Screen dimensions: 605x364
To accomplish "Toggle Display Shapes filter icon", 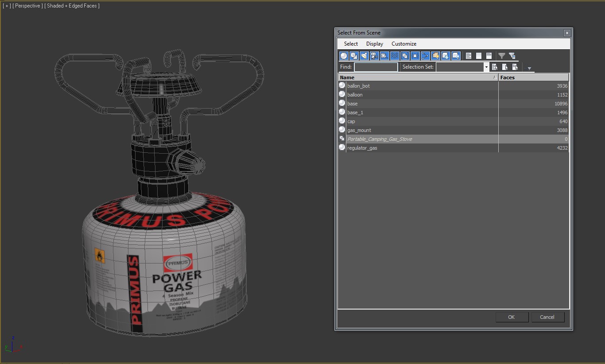I will (x=354, y=56).
